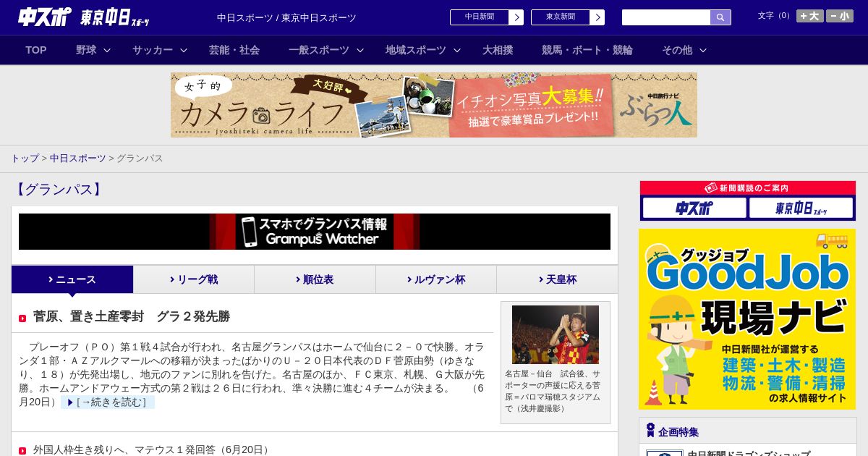Click 中スポ subscription button in sidebar
Screen dimensions: 868x456
click(694, 208)
